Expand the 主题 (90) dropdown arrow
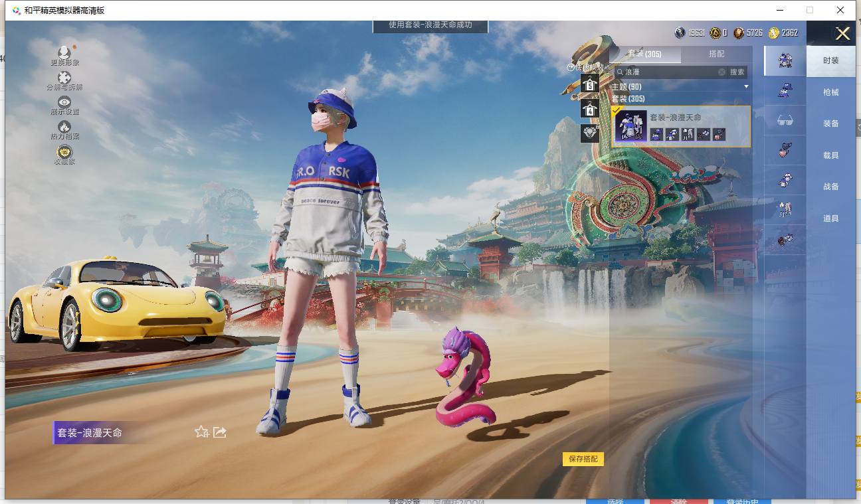The image size is (861, 504). (x=746, y=87)
